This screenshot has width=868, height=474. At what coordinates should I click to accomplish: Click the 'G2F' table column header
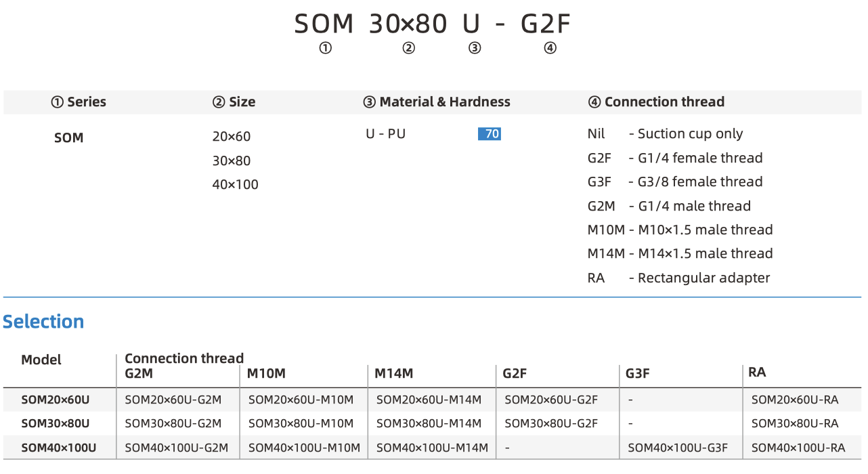coord(515,373)
